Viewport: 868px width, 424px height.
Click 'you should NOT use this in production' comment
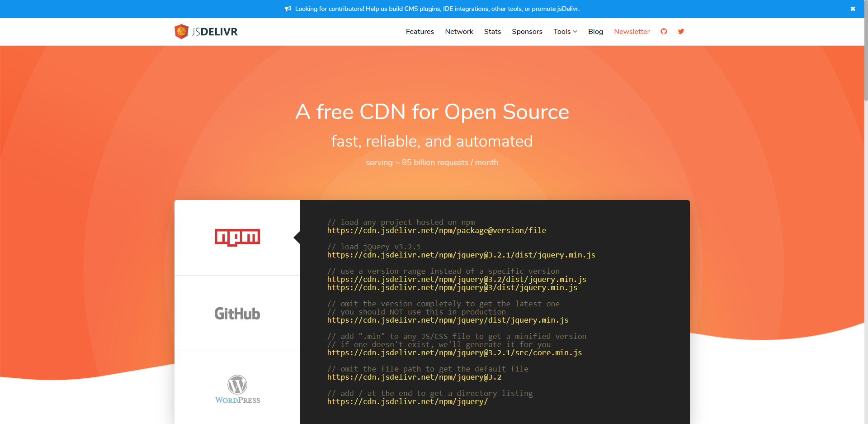(x=416, y=312)
